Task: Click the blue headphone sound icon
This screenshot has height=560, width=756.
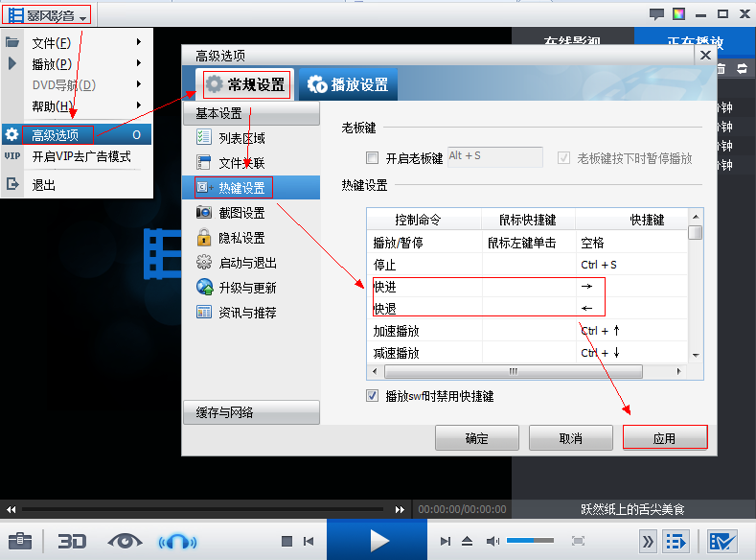Action: pyautogui.click(x=178, y=542)
